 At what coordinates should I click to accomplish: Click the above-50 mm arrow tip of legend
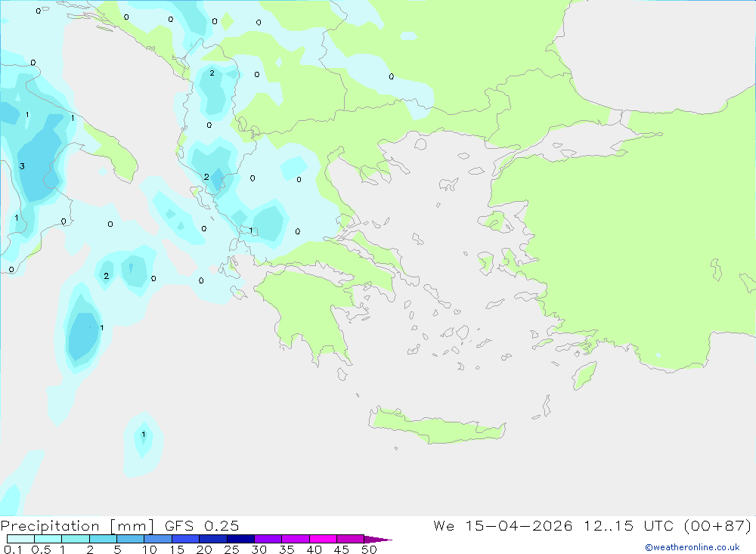pyautogui.click(x=377, y=539)
